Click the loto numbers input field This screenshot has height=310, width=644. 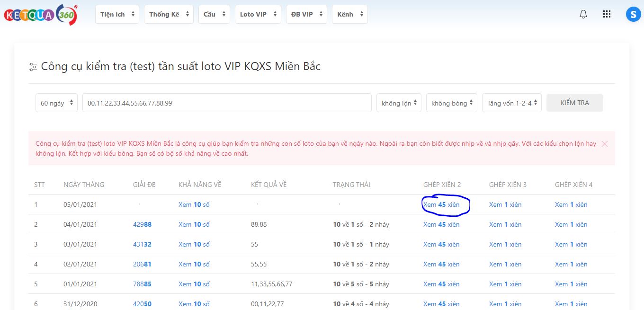[226, 103]
